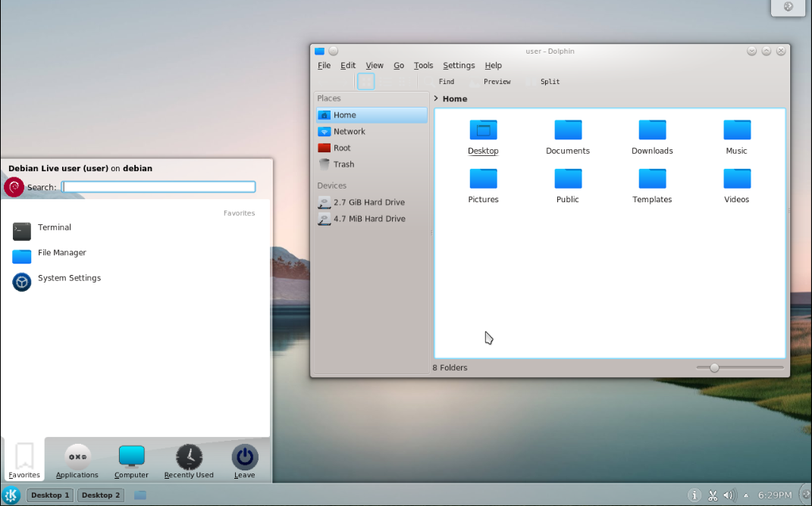The height and width of the screenshot is (506, 812).
Task: Adjust the icon zoom slider handle
Action: (713, 367)
